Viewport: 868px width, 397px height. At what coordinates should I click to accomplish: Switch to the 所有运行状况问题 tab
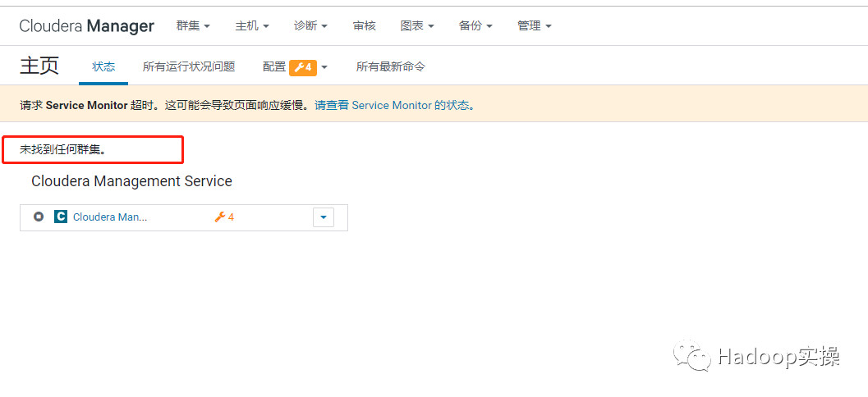[189, 67]
